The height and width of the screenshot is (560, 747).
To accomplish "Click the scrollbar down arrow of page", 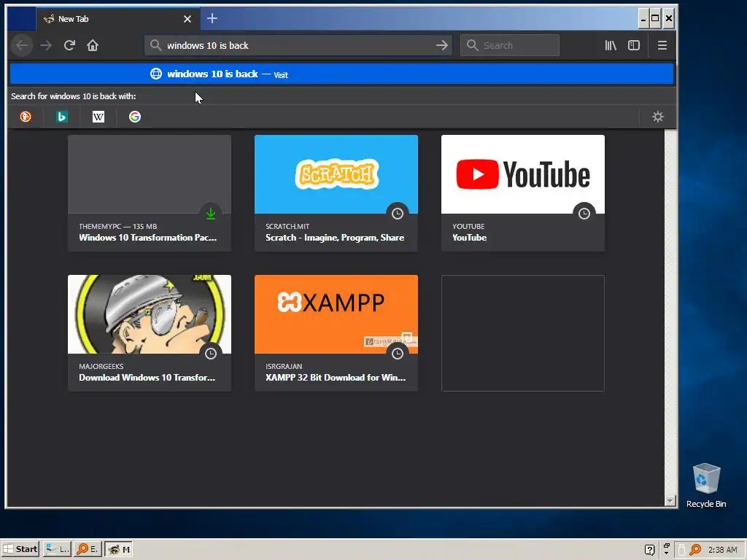I will pos(670,501).
